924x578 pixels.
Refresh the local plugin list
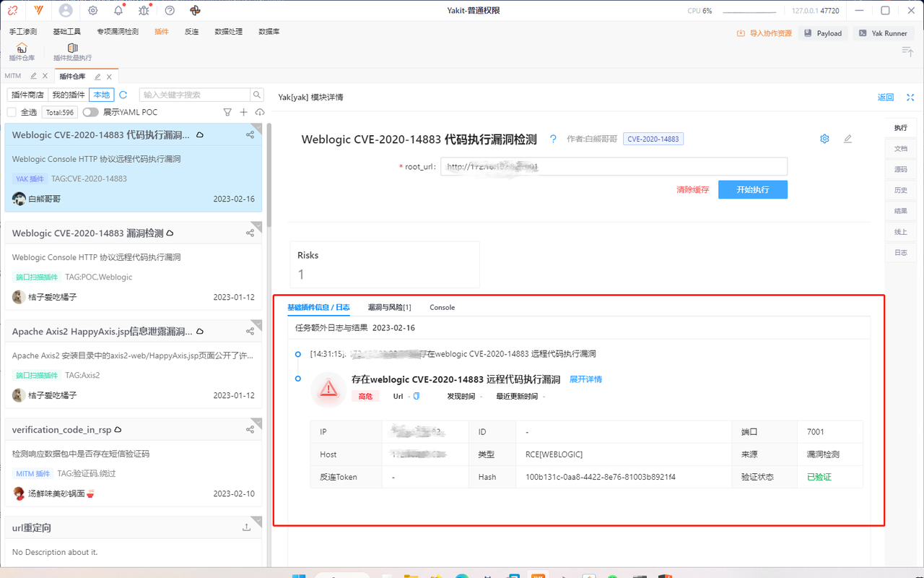point(123,95)
